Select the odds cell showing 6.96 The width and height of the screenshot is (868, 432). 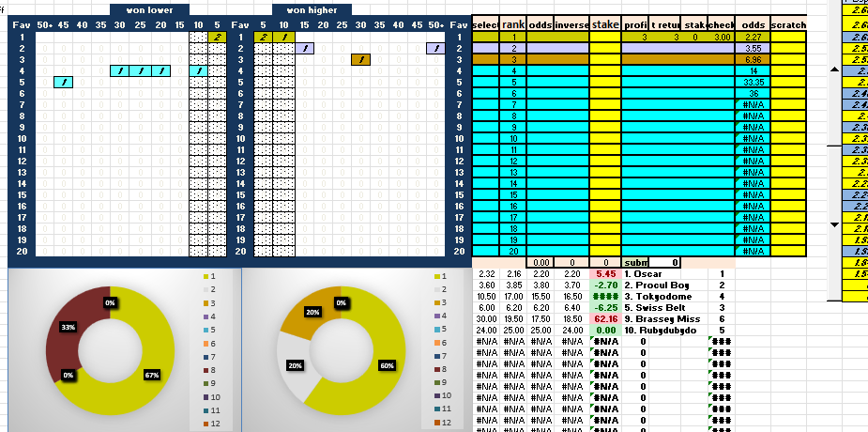click(753, 59)
